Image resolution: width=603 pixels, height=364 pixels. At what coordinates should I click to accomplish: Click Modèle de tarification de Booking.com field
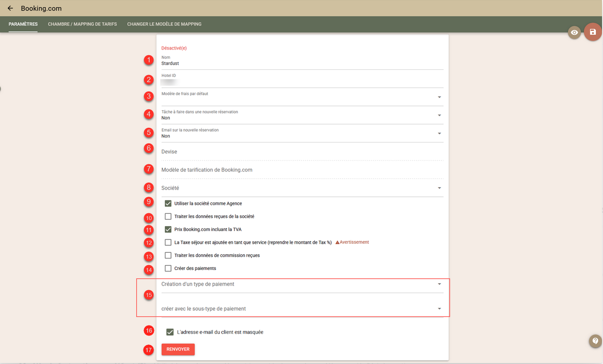(x=302, y=170)
